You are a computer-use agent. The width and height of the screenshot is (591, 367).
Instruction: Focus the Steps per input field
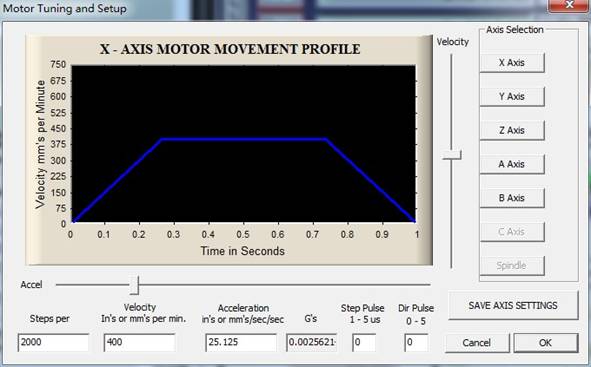click(53, 343)
